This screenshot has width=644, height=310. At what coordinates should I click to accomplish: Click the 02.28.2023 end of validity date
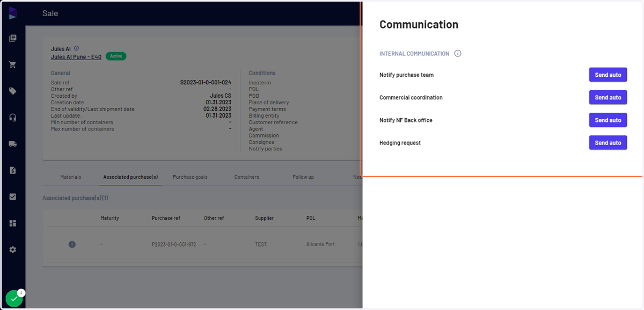pos(218,109)
